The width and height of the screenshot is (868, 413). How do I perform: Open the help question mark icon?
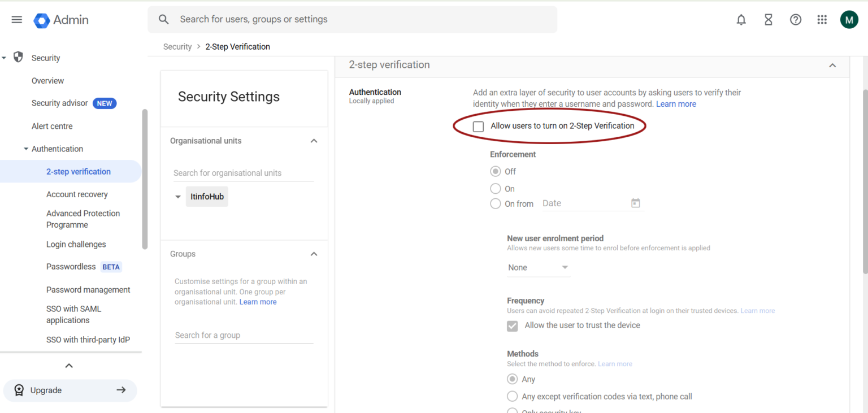[x=795, y=19]
